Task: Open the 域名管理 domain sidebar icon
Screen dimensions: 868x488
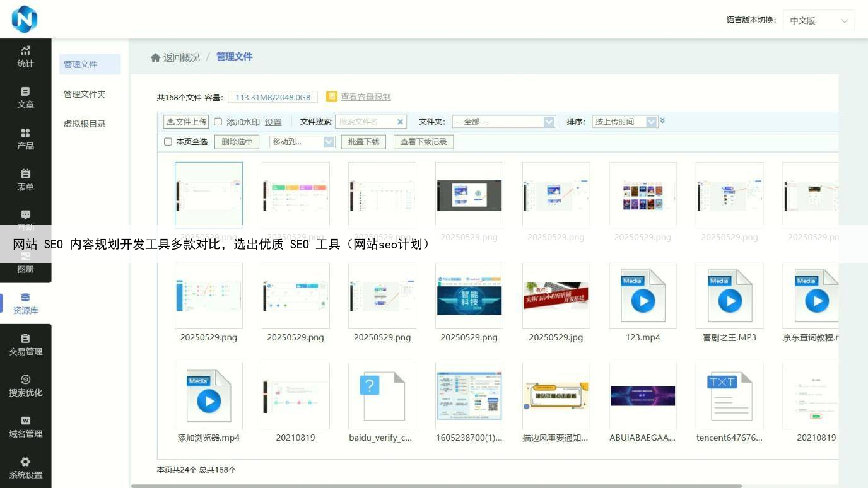Action: [25, 427]
